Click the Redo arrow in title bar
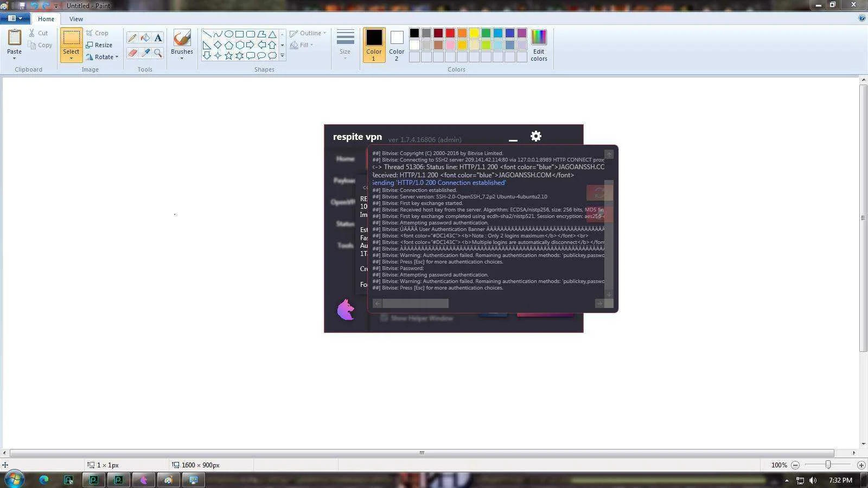 coord(46,5)
